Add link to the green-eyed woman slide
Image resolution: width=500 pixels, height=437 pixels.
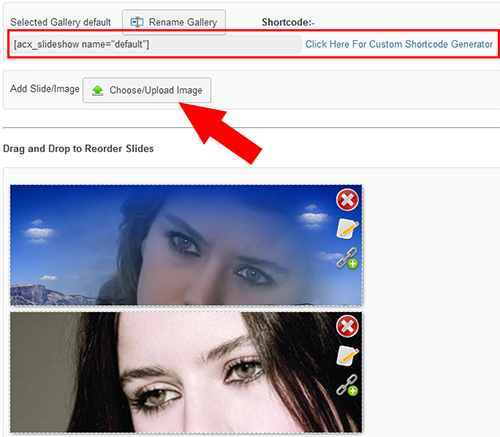coord(347,385)
